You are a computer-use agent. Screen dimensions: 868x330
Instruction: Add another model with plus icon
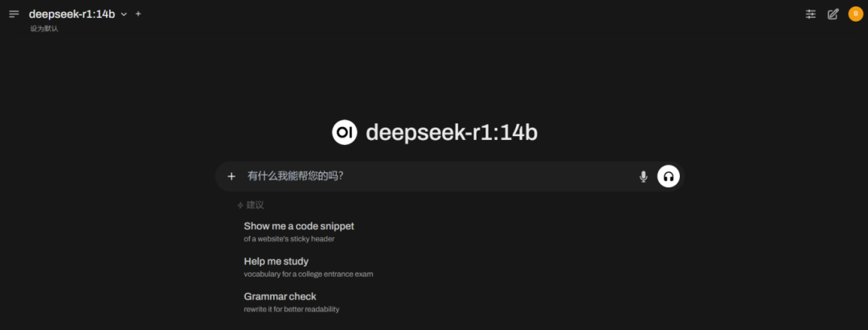pyautogui.click(x=138, y=14)
